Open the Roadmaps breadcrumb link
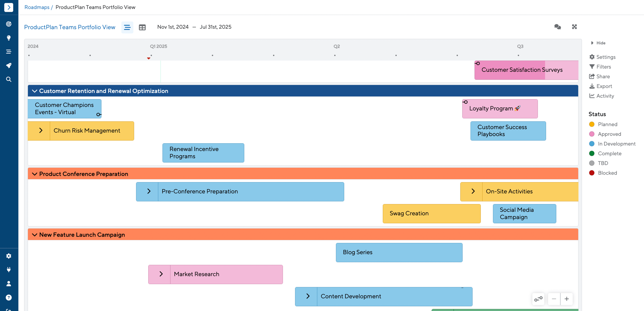644x311 pixels. point(37,7)
